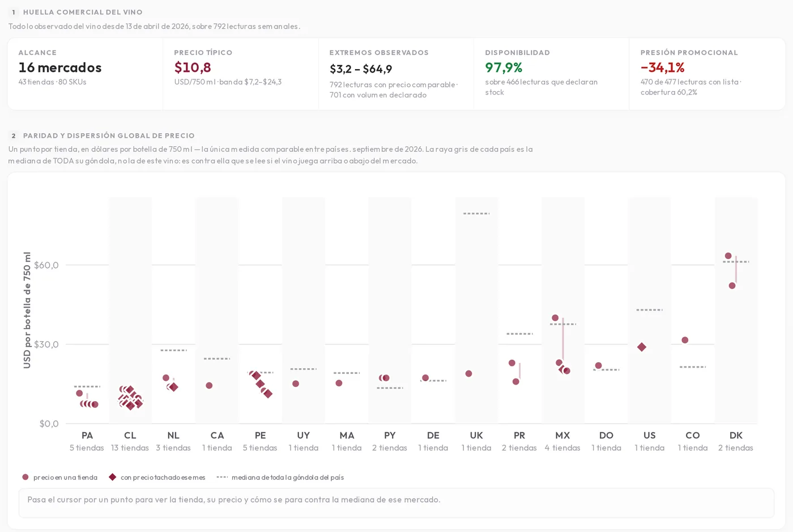Click legend label 'mediana de toda la góndola del país'
This screenshot has height=532, width=793.
coord(288,478)
